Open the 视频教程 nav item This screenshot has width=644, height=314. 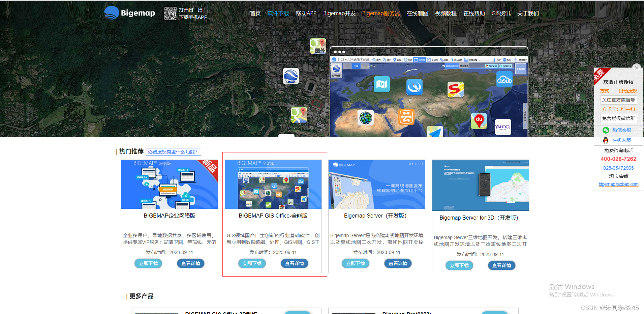[x=446, y=13]
